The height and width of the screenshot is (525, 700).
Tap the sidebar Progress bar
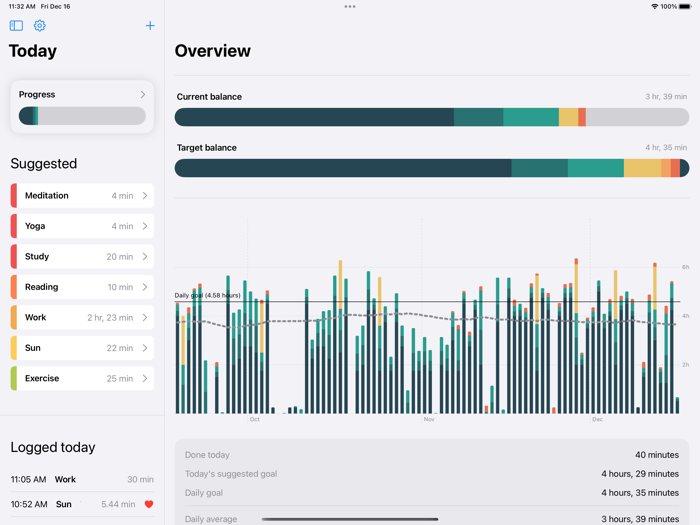[x=82, y=116]
